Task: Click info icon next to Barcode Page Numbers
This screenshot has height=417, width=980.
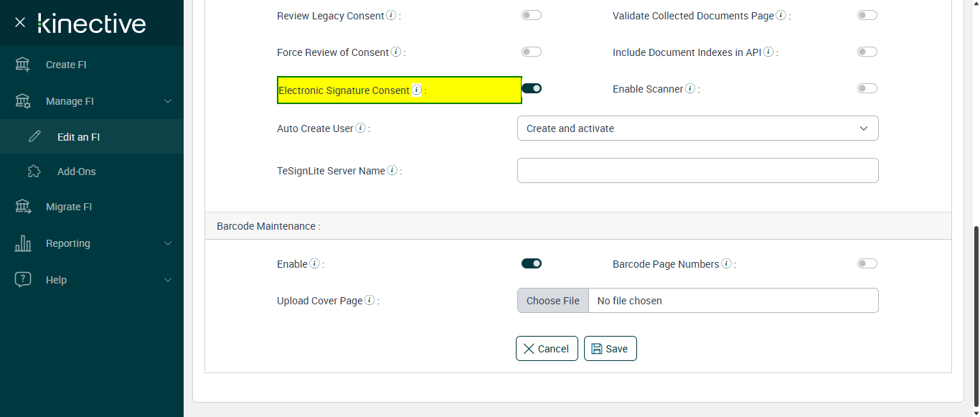Action: click(x=726, y=264)
